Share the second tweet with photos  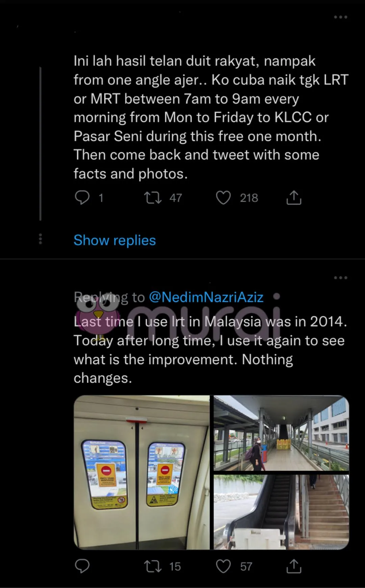294,566
